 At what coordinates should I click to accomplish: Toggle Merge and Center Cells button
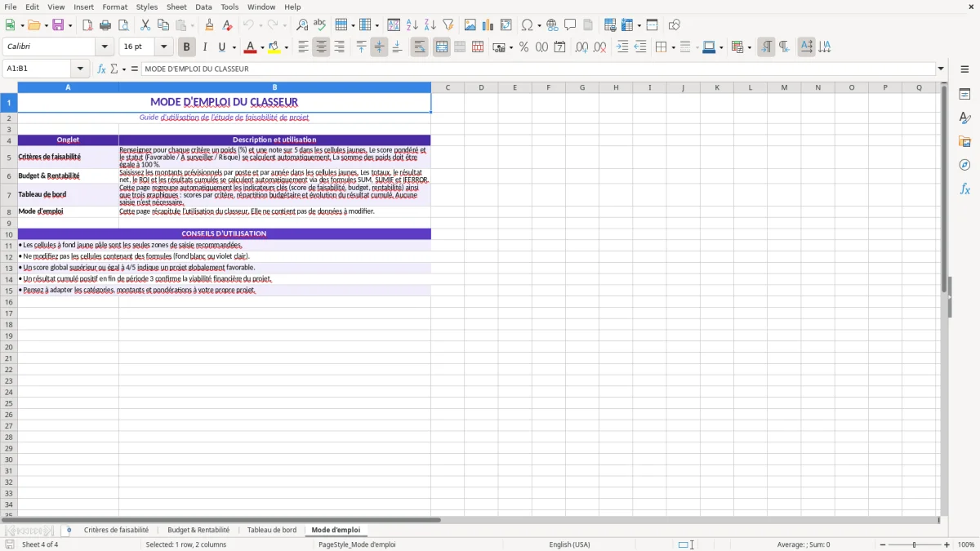[x=441, y=47]
